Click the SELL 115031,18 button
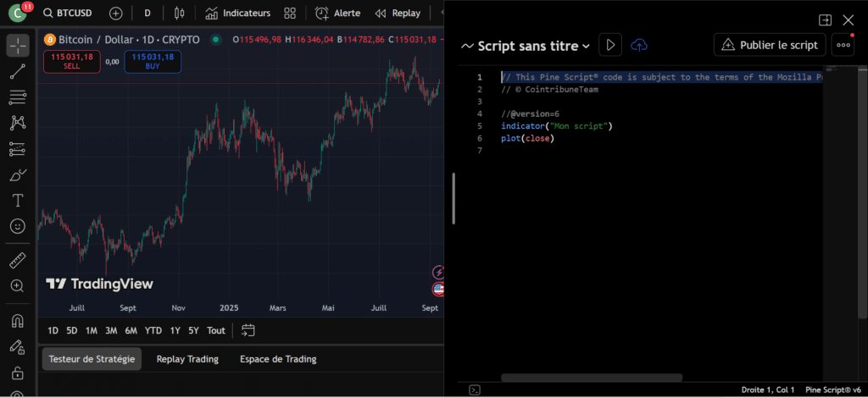Viewport: 868px width, 398px height. click(72, 61)
